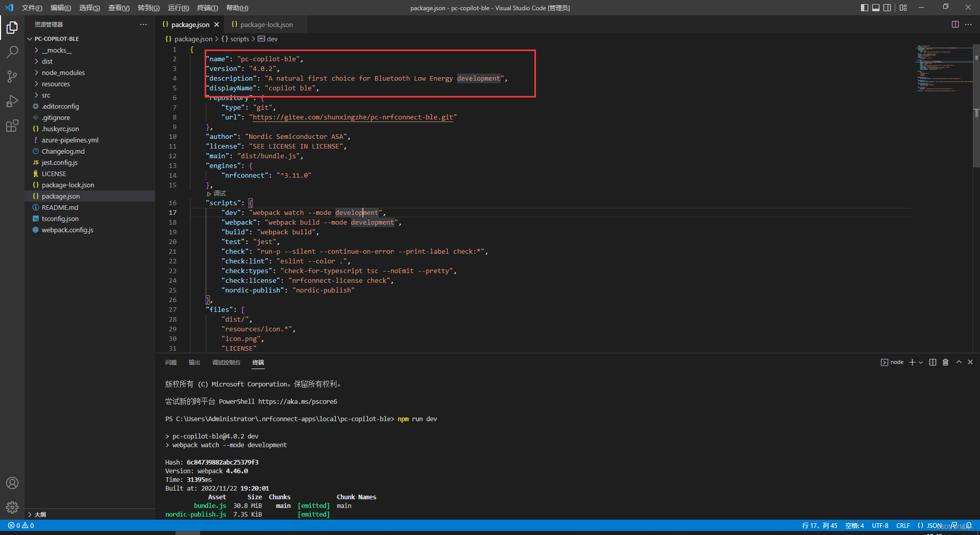Select the dev breadcrumb segment
Image resolution: width=980 pixels, height=535 pixels.
[268, 39]
